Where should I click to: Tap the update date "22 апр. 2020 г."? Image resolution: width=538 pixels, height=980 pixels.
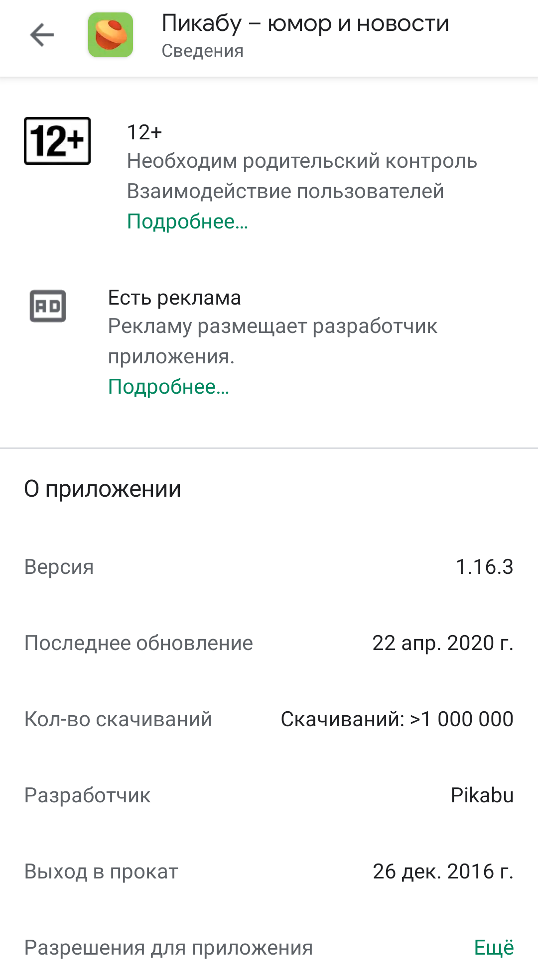tap(442, 643)
